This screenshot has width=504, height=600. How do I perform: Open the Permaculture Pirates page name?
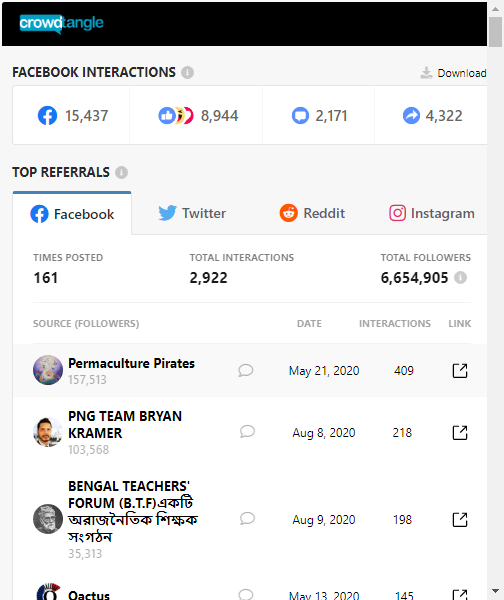[131, 363]
